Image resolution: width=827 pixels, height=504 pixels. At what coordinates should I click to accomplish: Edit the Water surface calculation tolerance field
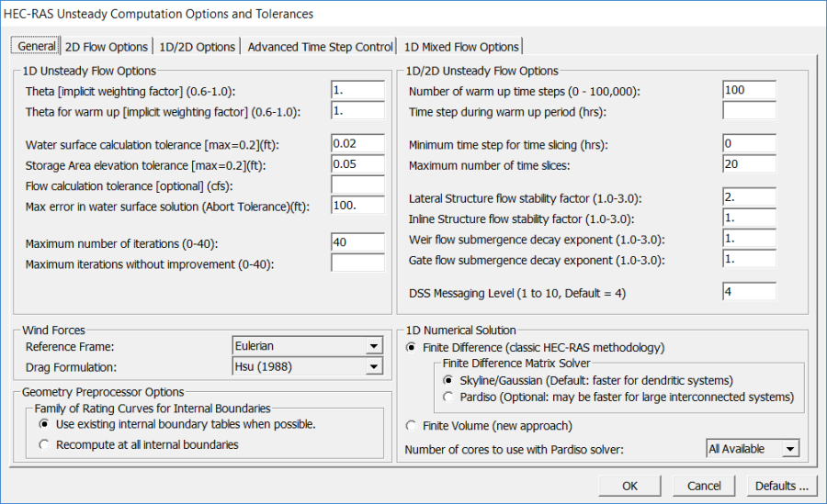(x=357, y=143)
